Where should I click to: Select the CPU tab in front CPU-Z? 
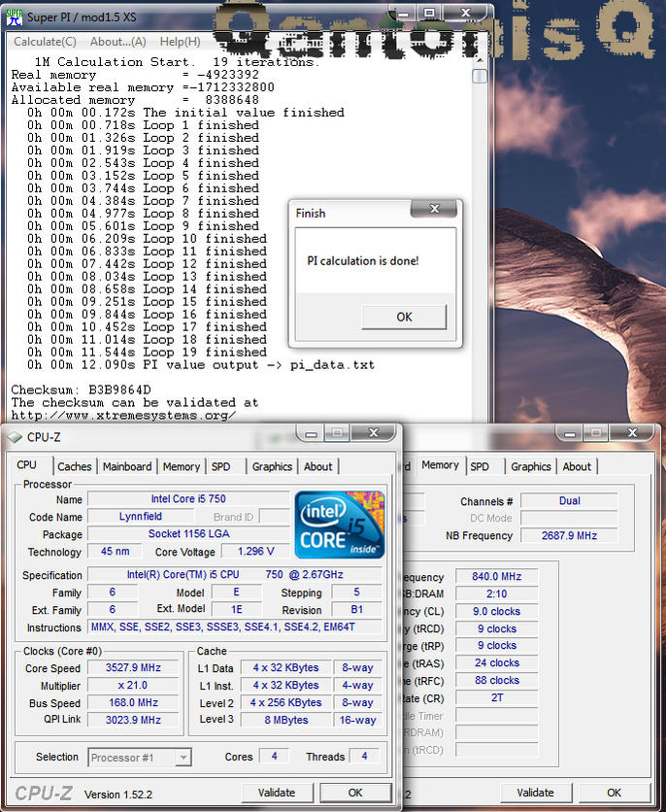click(x=27, y=465)
